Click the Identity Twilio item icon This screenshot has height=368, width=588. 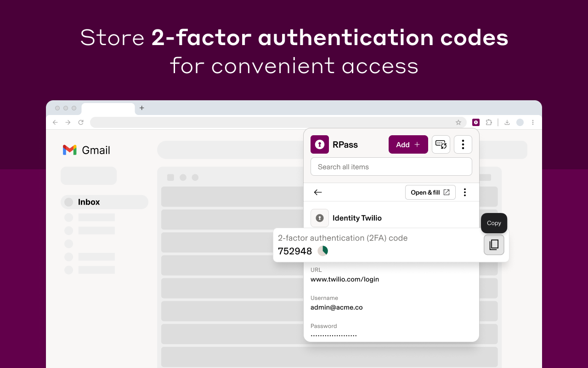point(320,218)
